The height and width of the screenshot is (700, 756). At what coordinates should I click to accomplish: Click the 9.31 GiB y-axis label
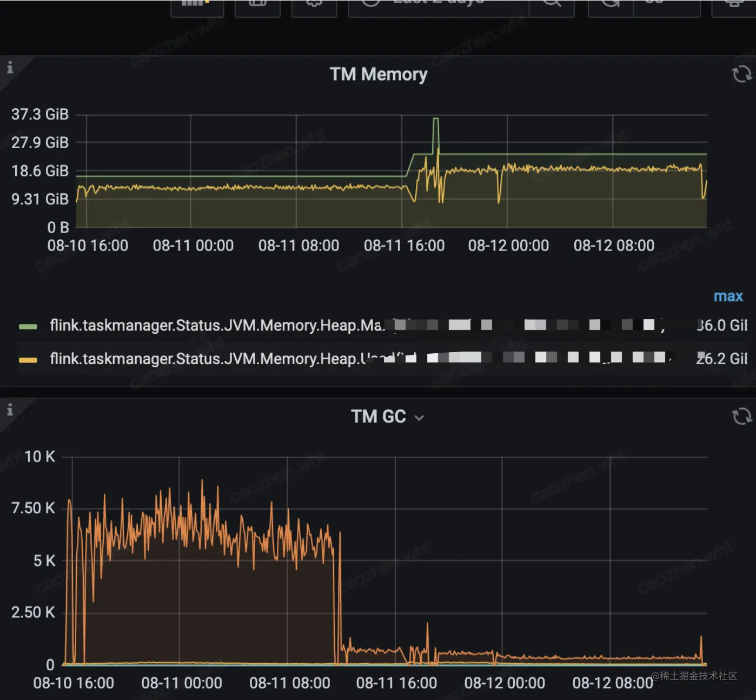40,199
